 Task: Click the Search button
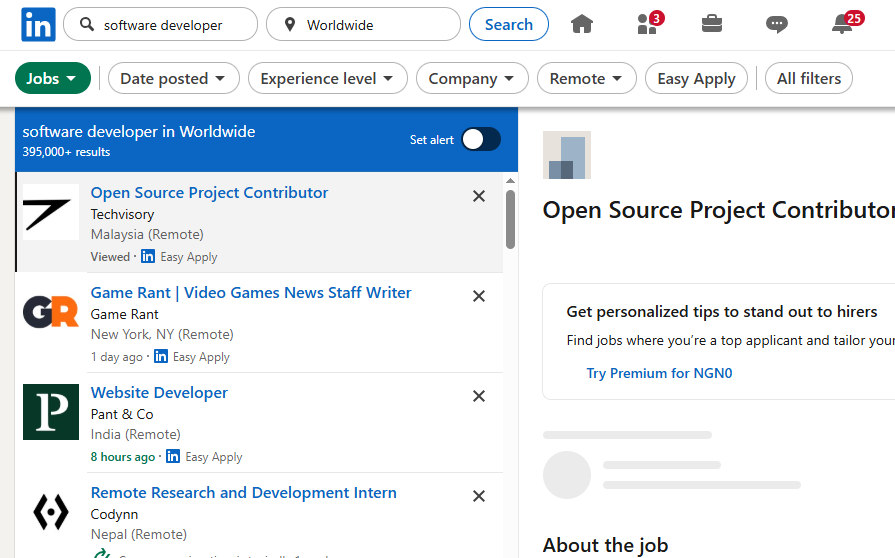(509, 25)
